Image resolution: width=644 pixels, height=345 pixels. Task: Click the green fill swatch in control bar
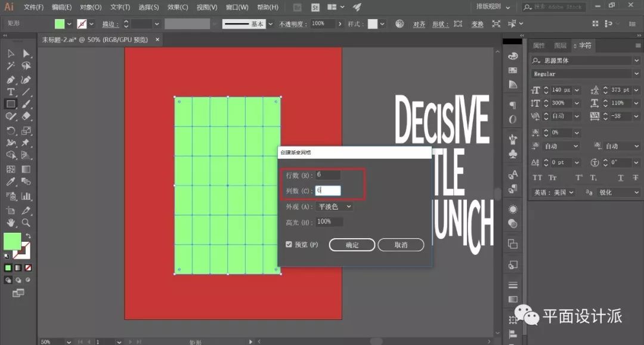tap(60, 24)
